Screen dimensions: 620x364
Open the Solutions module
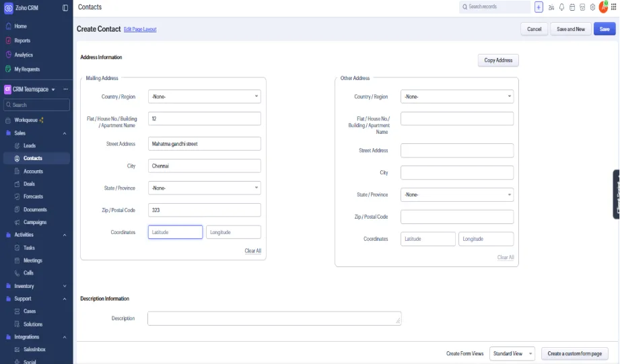coord(32,324)
